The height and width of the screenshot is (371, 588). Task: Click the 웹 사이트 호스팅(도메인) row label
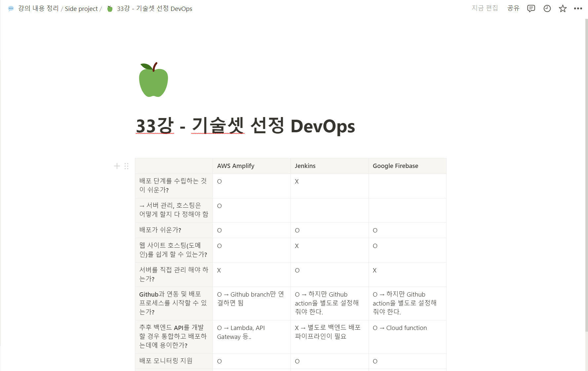click(174, 250)
